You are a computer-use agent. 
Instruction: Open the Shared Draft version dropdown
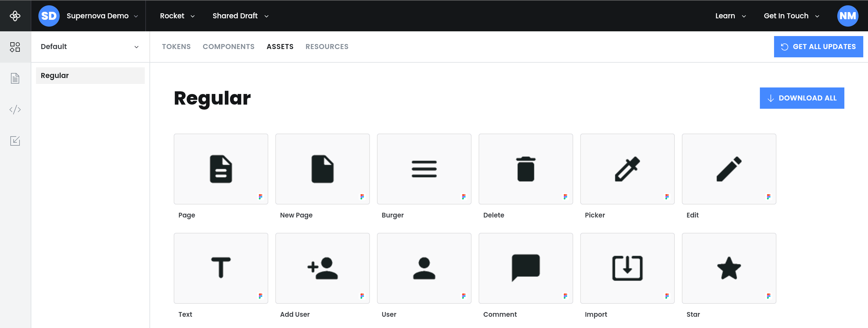(240, 16)
